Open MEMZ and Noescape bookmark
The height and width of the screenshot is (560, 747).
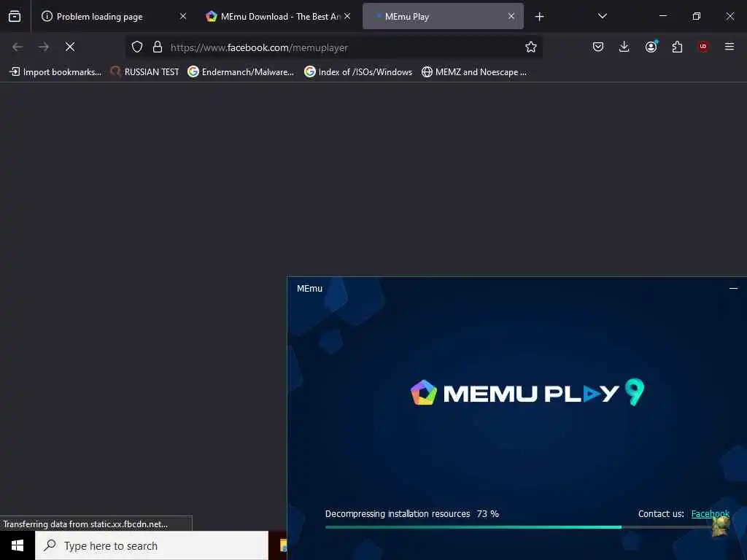coord(474,72)
